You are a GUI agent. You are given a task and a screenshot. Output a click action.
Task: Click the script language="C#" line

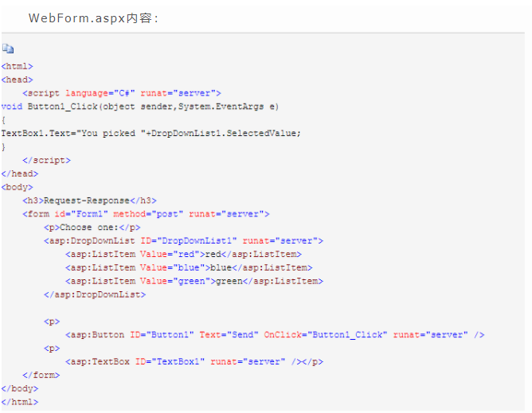tap(122, 93)
